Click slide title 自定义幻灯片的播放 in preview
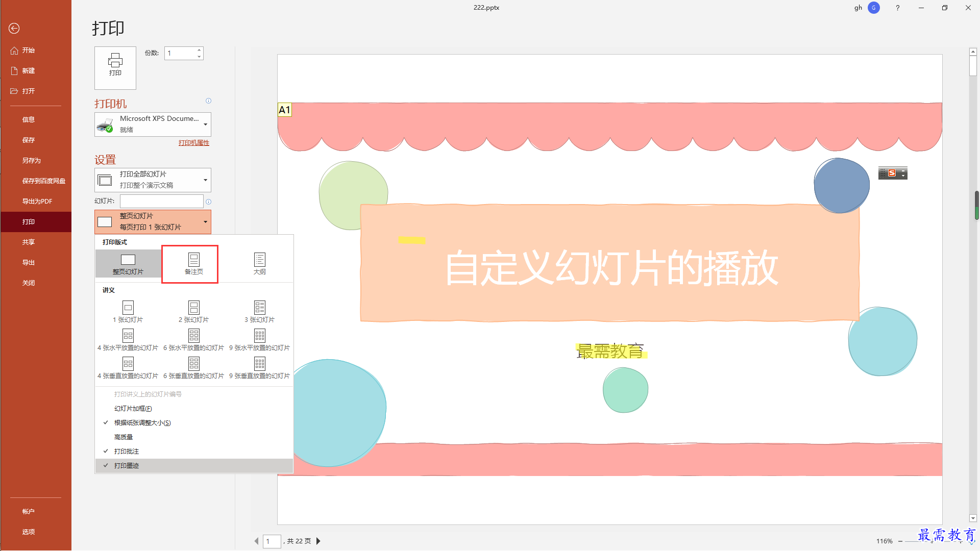980x551 pixels. 611,268
